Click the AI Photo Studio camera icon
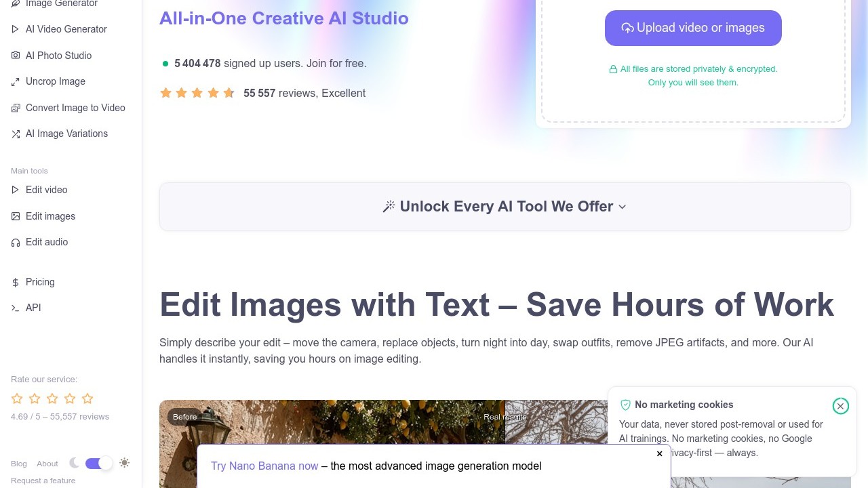The image size is (868, 488). click(x=16, y=56)
